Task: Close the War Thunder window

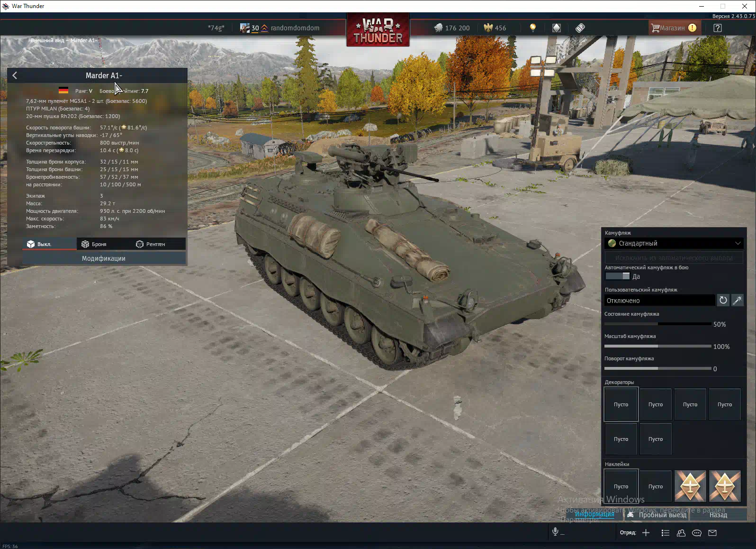Action: click(745, 6)
